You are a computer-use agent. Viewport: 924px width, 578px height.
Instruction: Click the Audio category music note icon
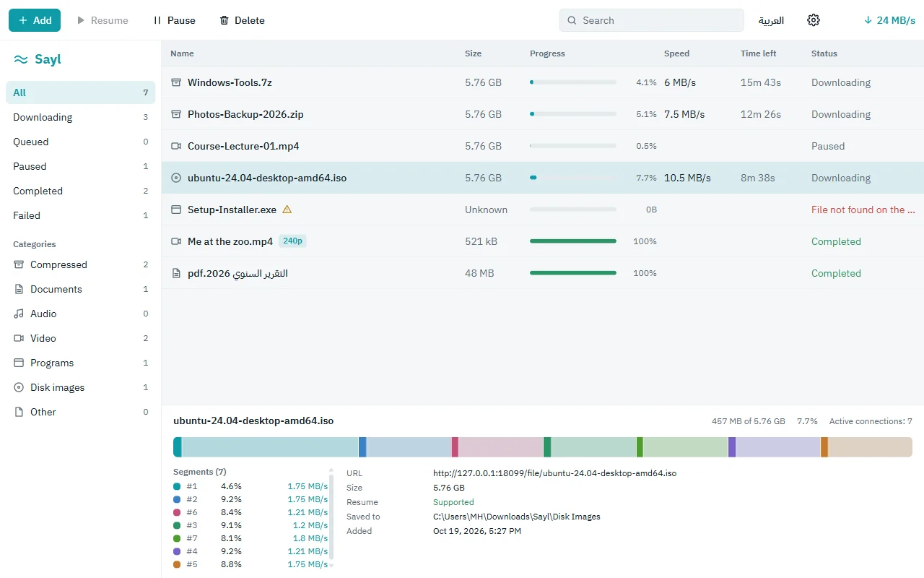(x=19, y=314)
